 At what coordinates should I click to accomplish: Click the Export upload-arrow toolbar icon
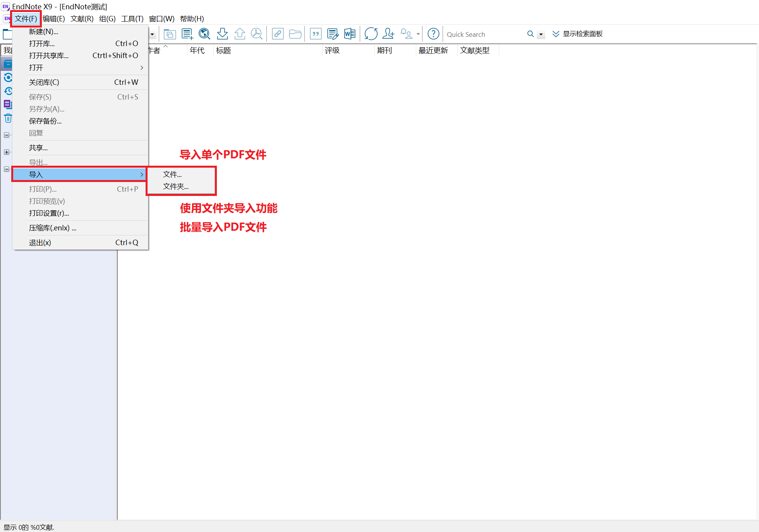(240, 34)
